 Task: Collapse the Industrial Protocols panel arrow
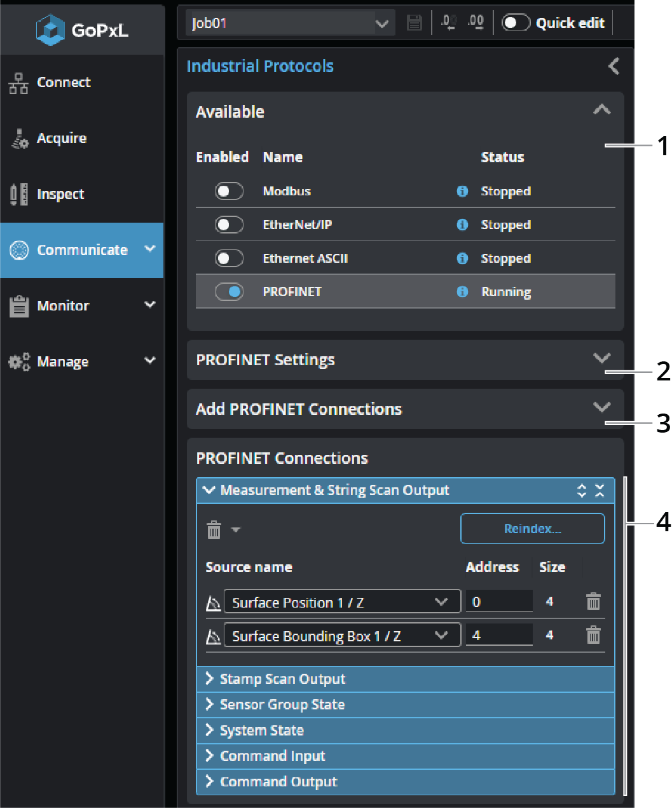[x=614, y=66]
